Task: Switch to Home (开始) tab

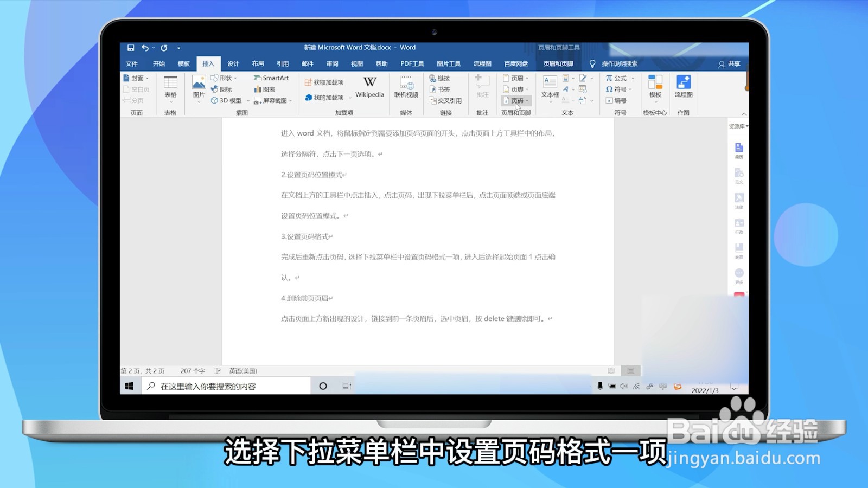Action: (x=159, y=64)
